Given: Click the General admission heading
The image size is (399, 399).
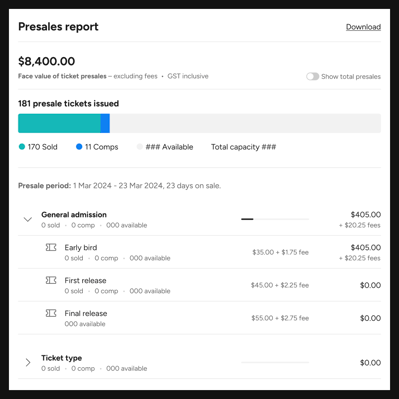Looking at the screenshot, I should [x=74, y=215].
